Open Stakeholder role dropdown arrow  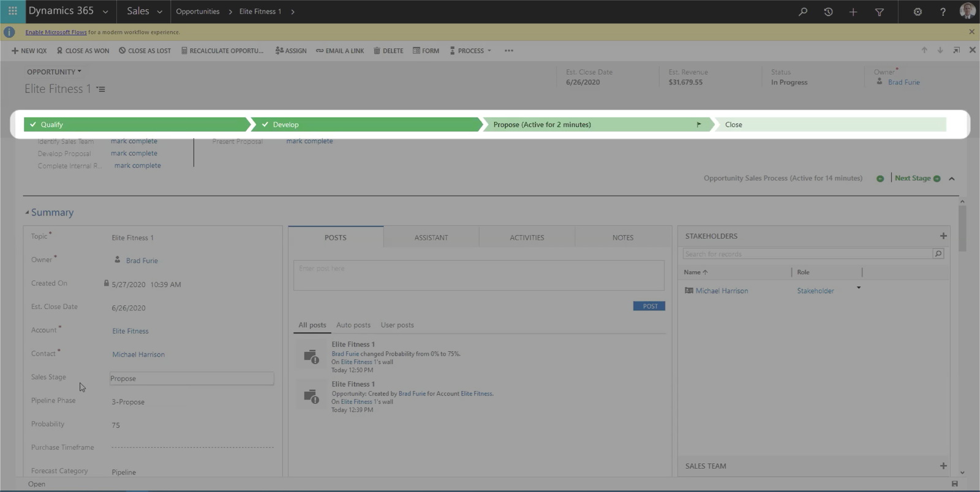859,288
